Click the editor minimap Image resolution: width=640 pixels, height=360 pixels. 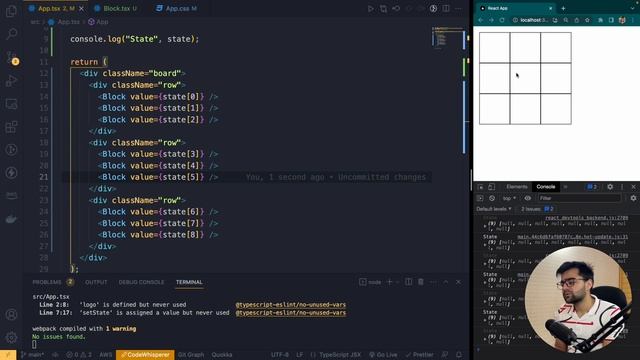tap(447, 39)
